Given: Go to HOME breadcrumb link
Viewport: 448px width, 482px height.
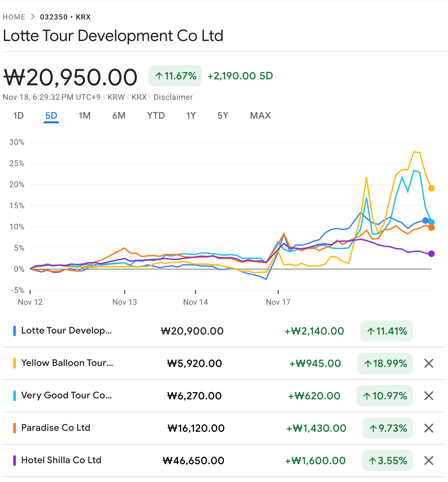Looking at the screenshot, I should coord(14,17).
